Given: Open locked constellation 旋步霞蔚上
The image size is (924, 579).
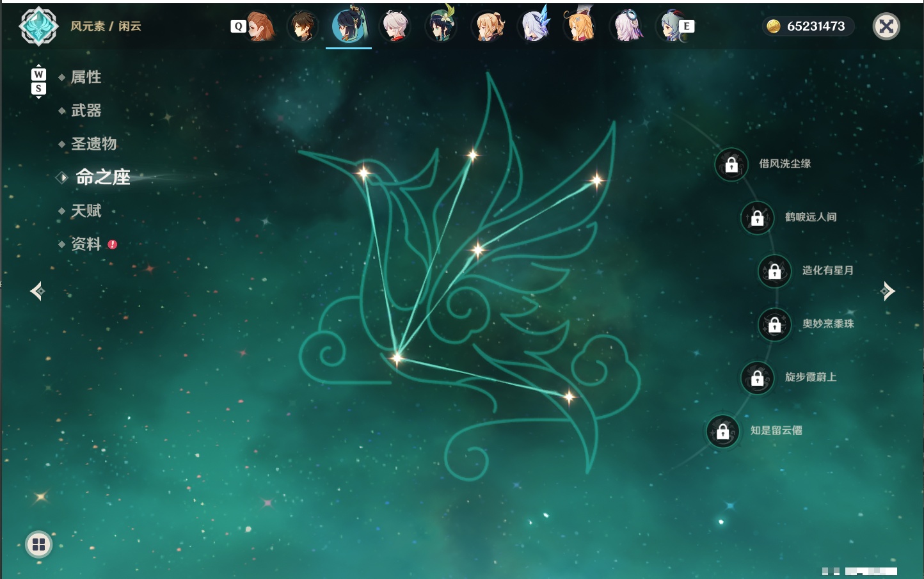Looking at the screenshot, I should coord(757,377).
